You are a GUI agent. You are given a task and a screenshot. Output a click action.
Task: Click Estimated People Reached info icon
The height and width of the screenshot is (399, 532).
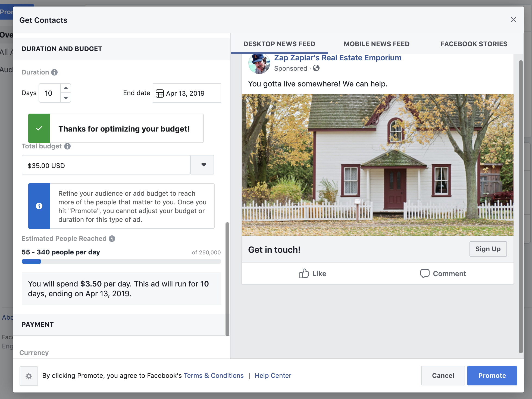click(112, 239)
